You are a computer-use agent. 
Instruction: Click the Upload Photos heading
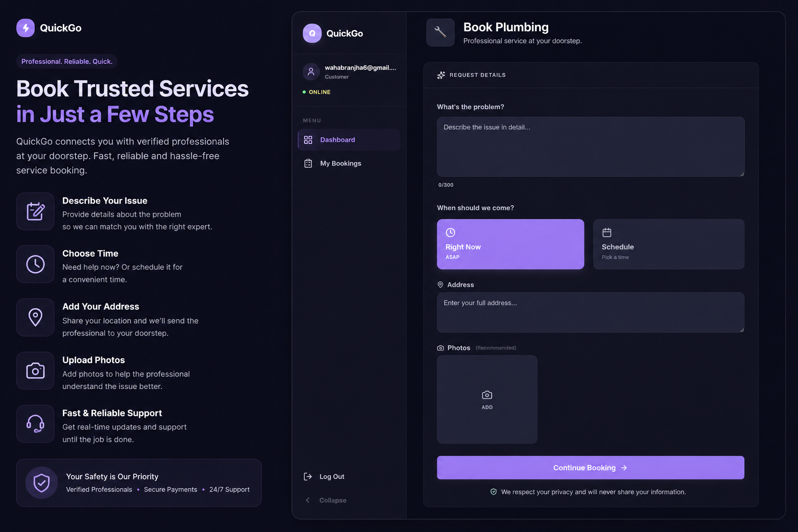[x=94, y=360]
